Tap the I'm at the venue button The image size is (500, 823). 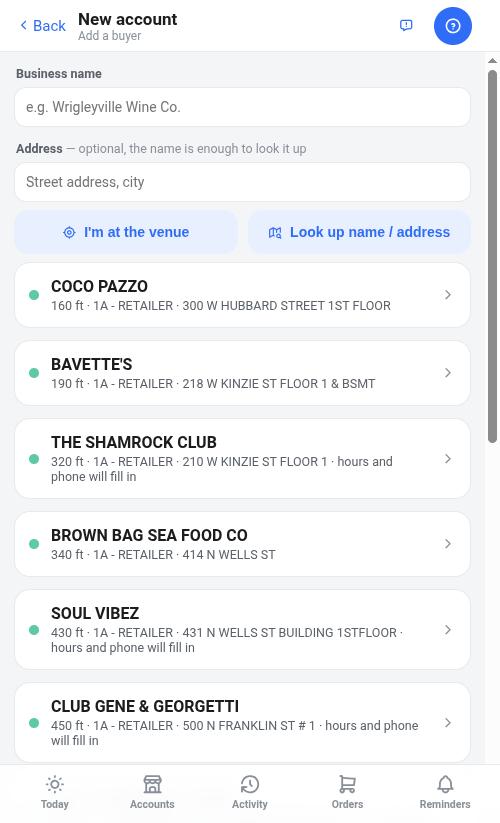click(x=126, y=232)
